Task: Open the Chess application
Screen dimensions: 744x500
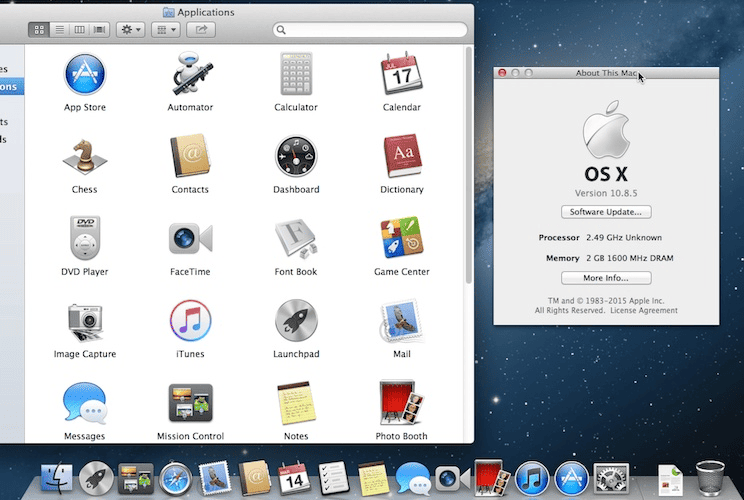Action: 85,156
